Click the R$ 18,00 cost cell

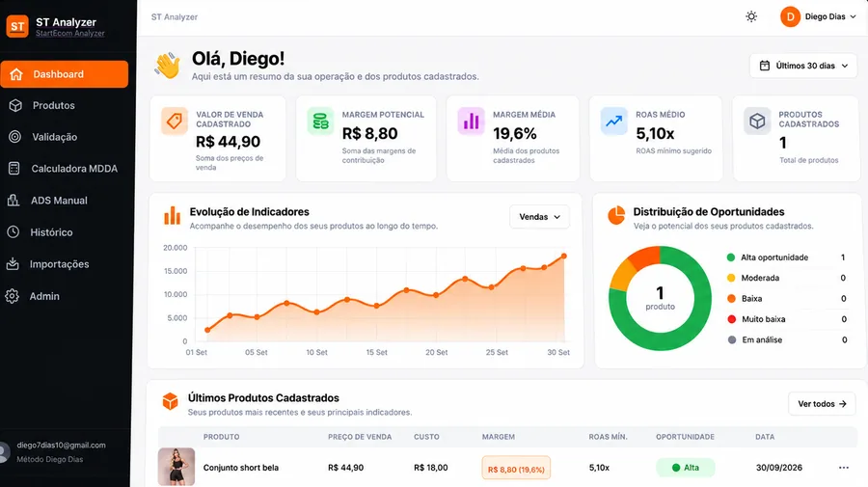[x=431, y=468]
